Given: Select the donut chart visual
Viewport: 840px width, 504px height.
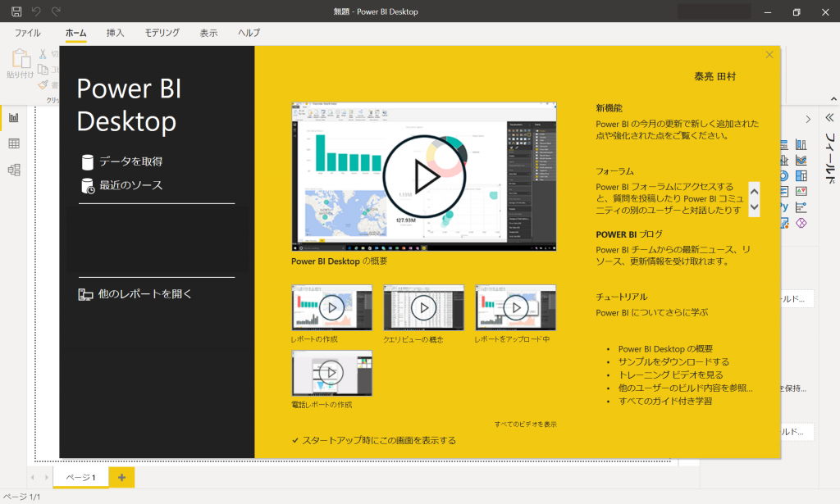Looking at the screenshot, I should coord(783,175).
